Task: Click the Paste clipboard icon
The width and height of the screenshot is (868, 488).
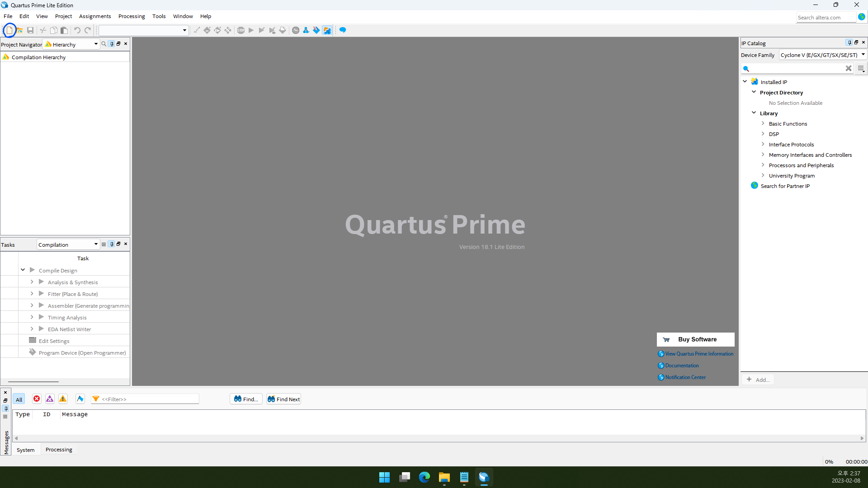Action: pos(64,30)
